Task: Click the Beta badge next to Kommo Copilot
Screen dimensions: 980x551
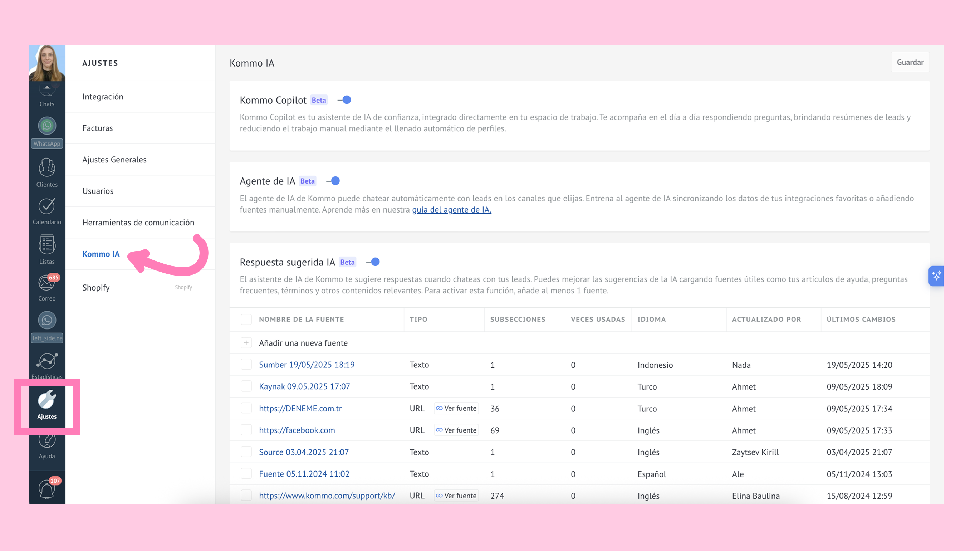Action: (x=319, y=100)
